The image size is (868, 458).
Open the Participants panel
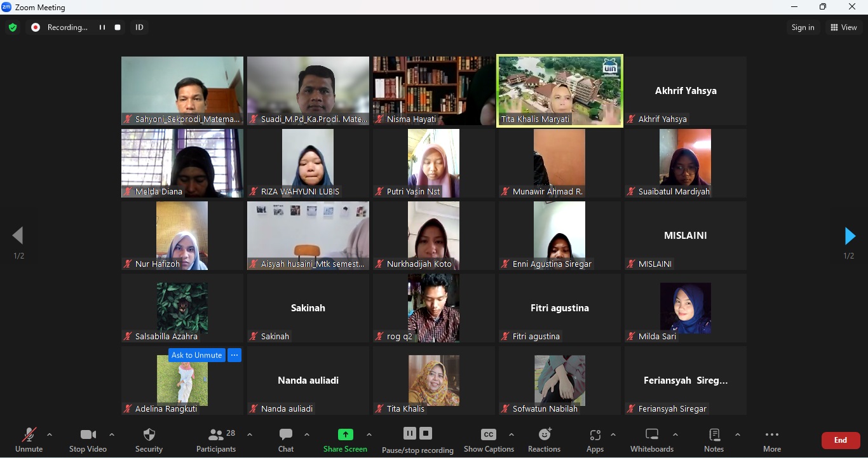(x=216, y=440)
